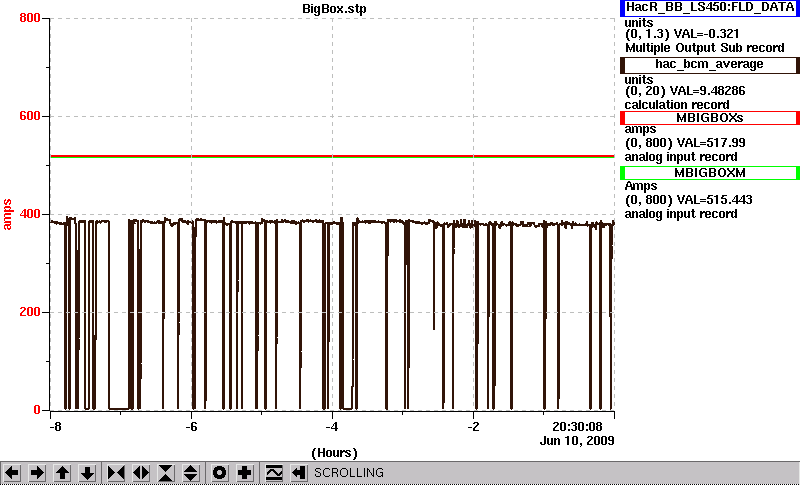
Task: Click the 'Multiple Output Sub record' text
Action: tap(705, 48)
